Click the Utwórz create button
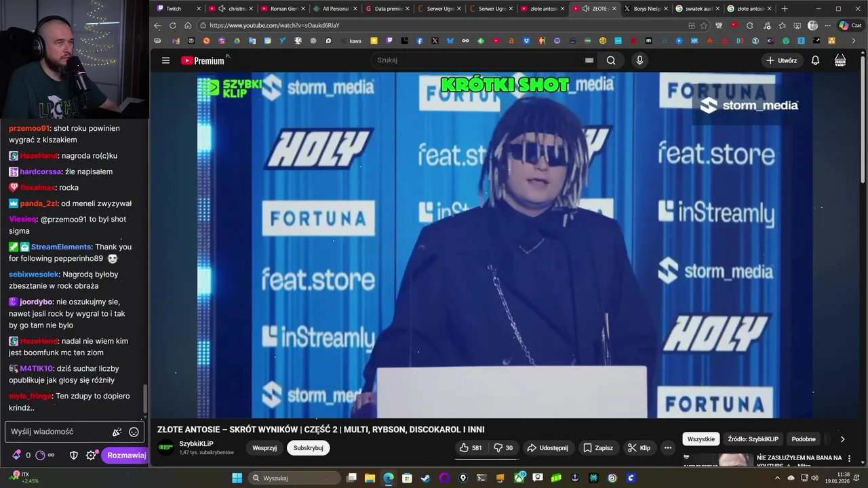 point(781,60)
